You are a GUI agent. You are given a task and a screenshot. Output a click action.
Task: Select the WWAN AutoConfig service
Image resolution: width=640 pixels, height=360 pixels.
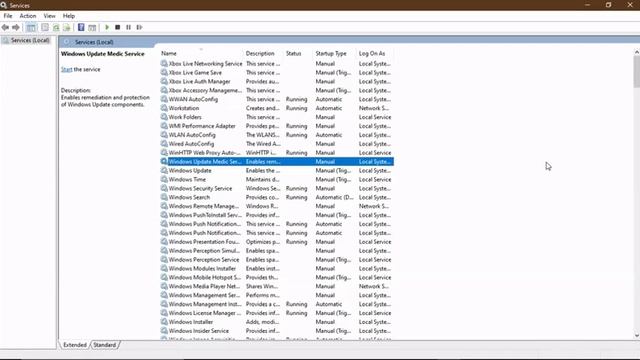pos(277,99)
